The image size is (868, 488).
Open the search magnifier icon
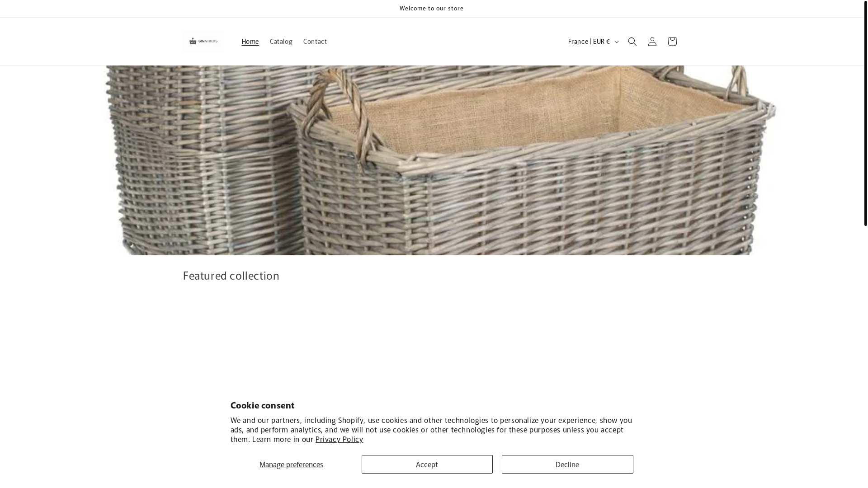pyautogui.click(x=632, y=42)
